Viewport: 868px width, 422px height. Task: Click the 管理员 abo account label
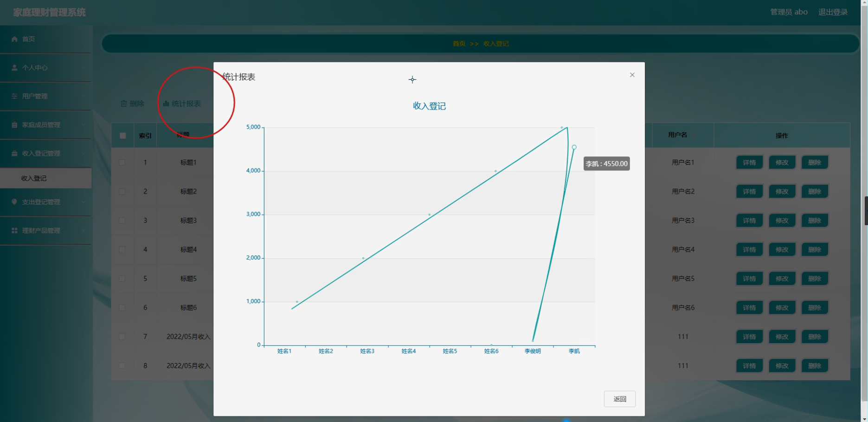(x=789, y=12)
